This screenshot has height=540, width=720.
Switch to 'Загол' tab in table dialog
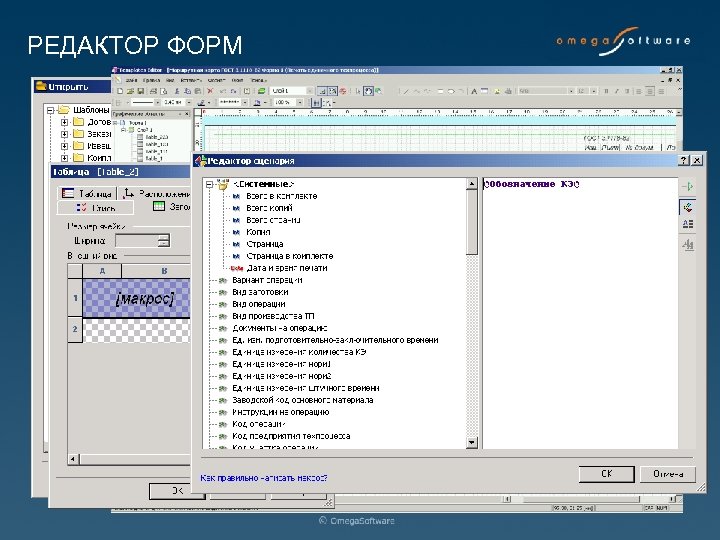pyautogui.click(x=171, y=207)
